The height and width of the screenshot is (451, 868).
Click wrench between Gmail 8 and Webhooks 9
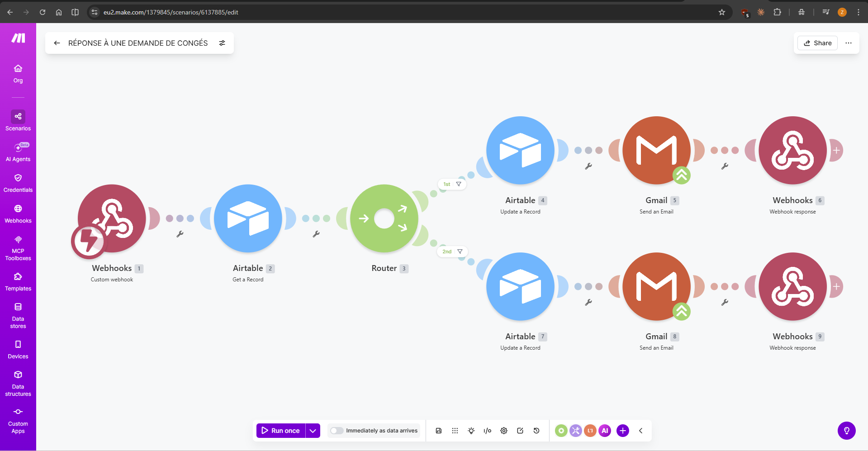[725, 302]
